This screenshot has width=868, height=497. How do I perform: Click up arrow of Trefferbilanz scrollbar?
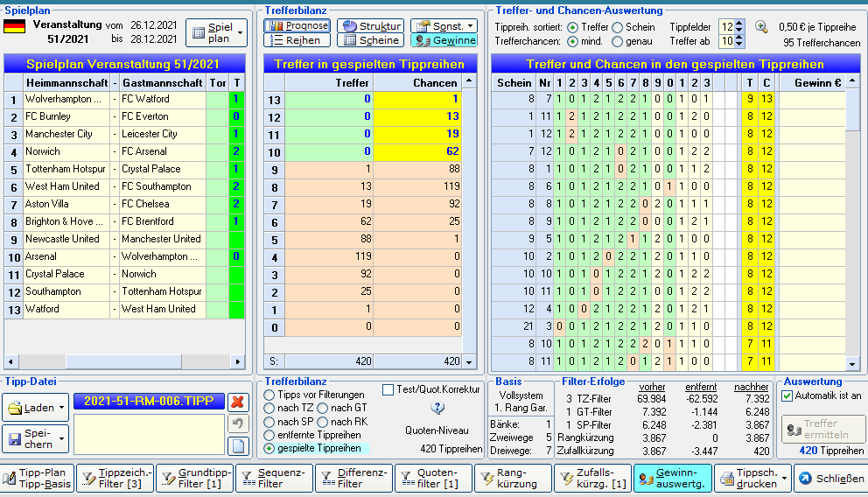tap(469, 81)
